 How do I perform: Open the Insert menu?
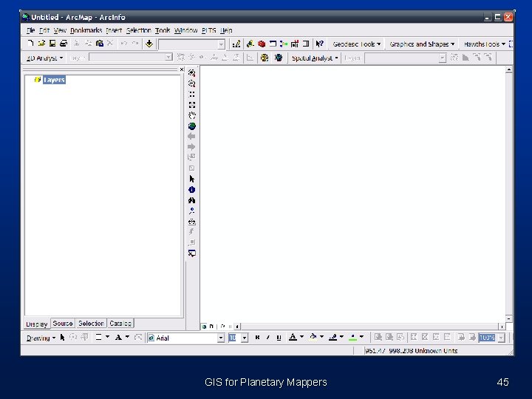click(x=114, y=30)
